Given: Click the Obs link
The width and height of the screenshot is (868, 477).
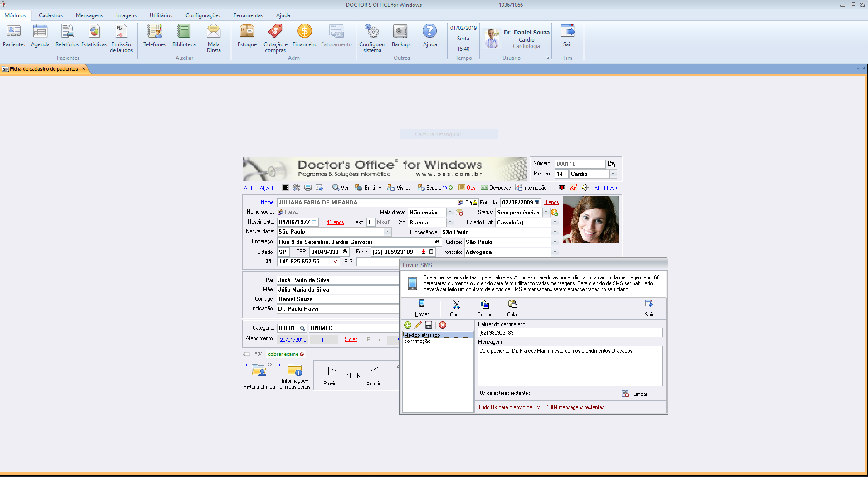Looking at the screenshot, I should [x=467, y=187].
